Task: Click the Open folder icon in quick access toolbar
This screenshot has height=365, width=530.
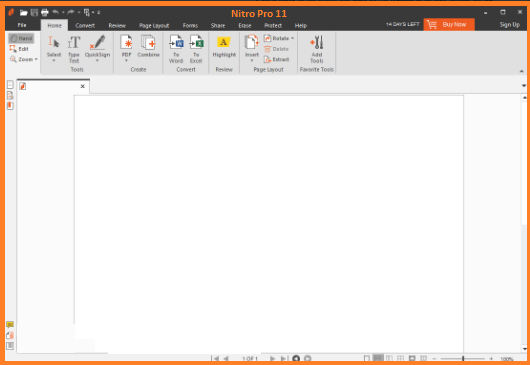Action: [23, 13]
